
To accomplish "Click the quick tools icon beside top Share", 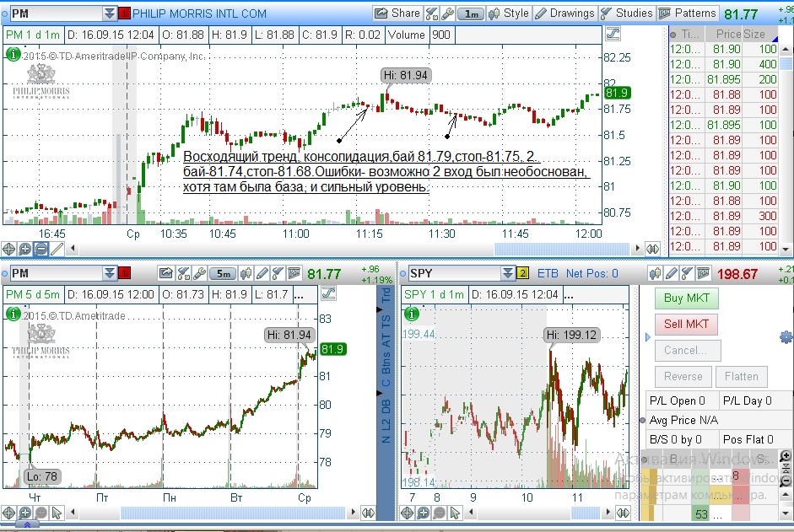I will (x=431, y=13).
